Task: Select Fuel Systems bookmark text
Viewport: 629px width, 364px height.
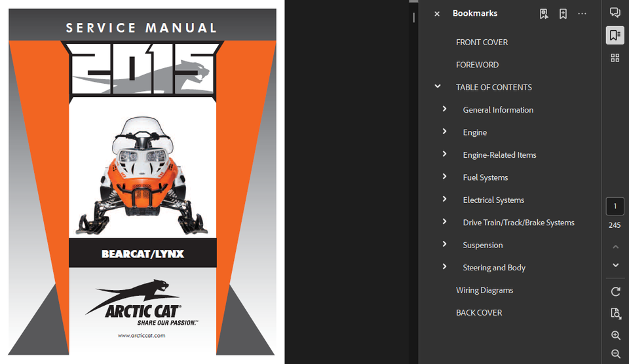Action: [486, 177]
